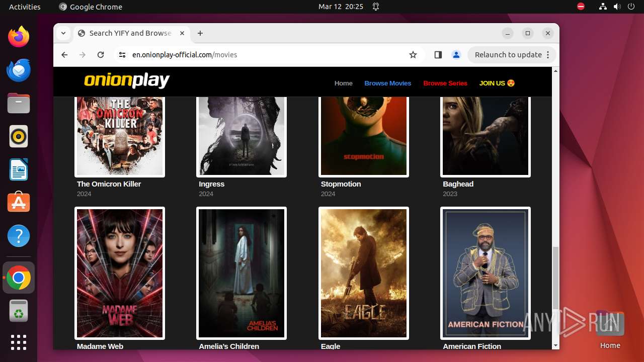Click Relaunch to update button
This screenshot has width=644, height=362.
tap(512, 55)
